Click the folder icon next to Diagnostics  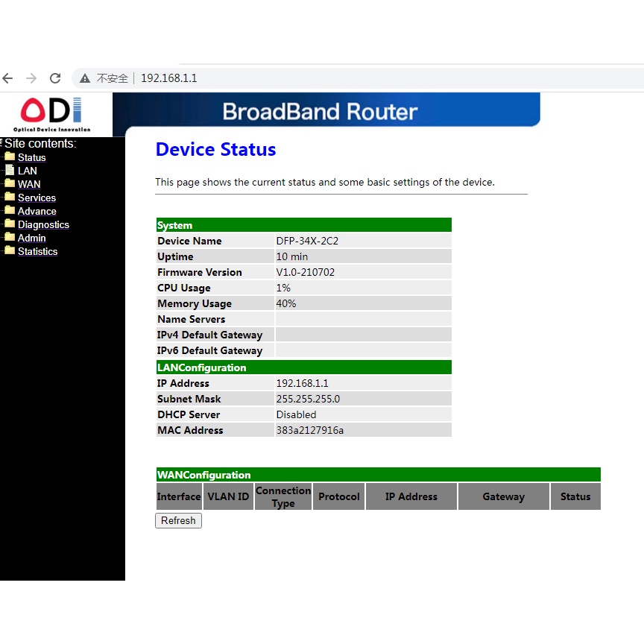(10, 224)
